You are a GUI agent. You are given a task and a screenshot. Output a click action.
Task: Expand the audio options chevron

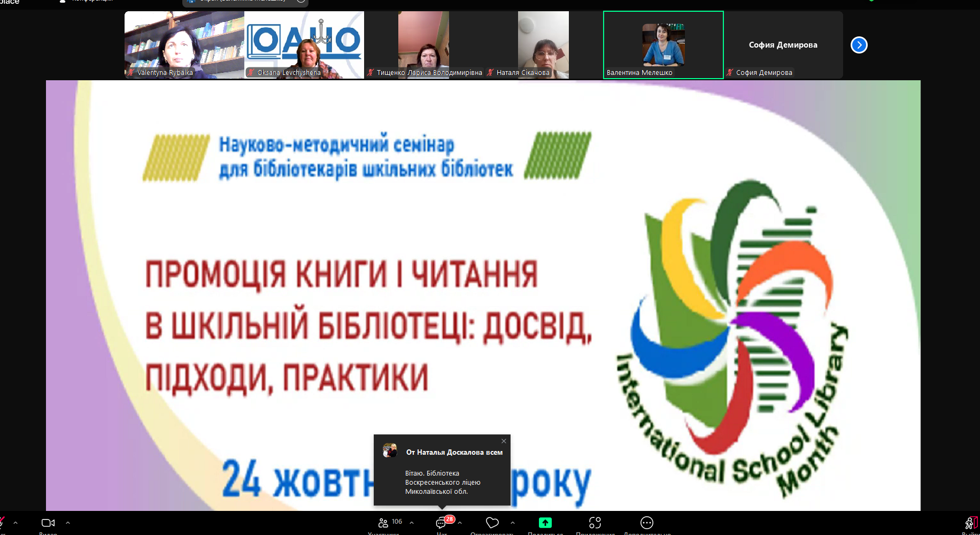[16, 523]
